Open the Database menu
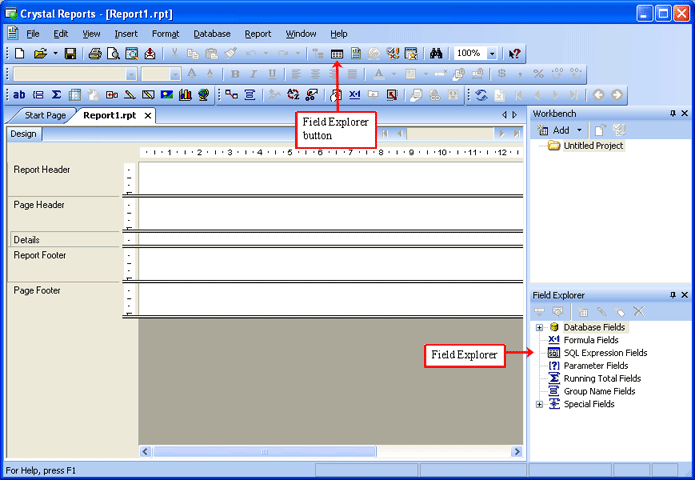This screenshot has width=695, height=480. (211, 34)
